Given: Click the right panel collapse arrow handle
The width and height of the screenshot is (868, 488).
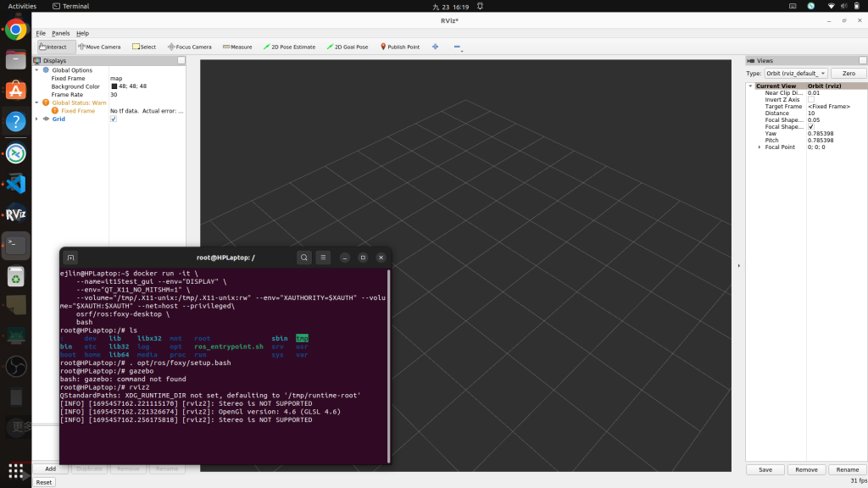Looking at the screenshot, I should (739, 265).
